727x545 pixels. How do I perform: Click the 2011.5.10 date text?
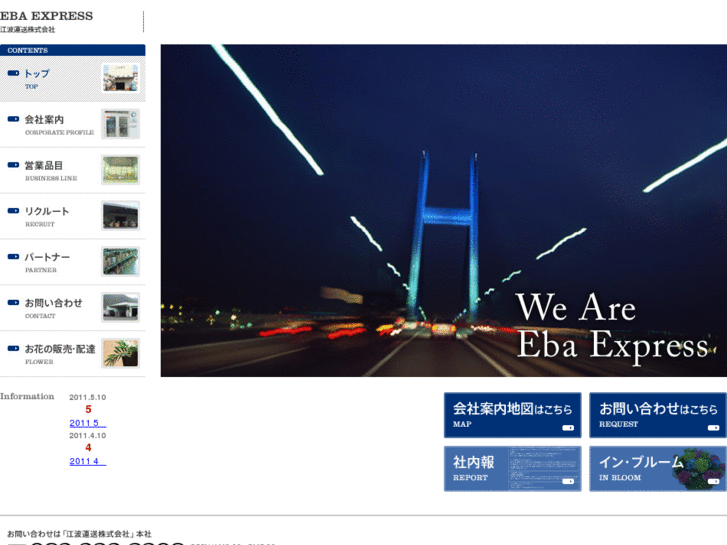pyautogui.click(x=88, y=398)
